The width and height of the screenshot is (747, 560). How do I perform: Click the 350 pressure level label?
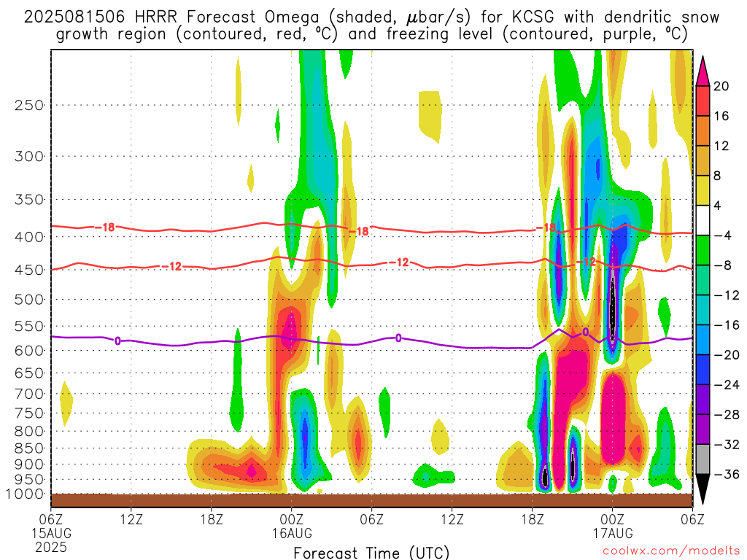coord(28,200)
